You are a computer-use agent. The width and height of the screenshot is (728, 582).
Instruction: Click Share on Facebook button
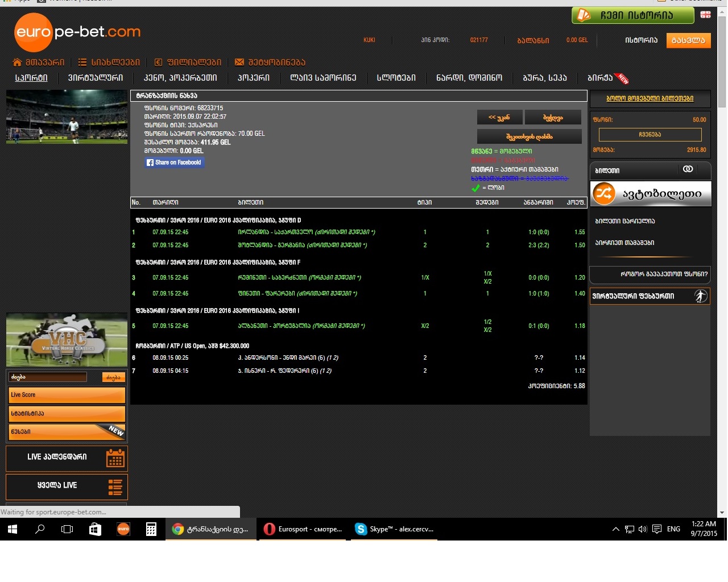pos(174,163)
